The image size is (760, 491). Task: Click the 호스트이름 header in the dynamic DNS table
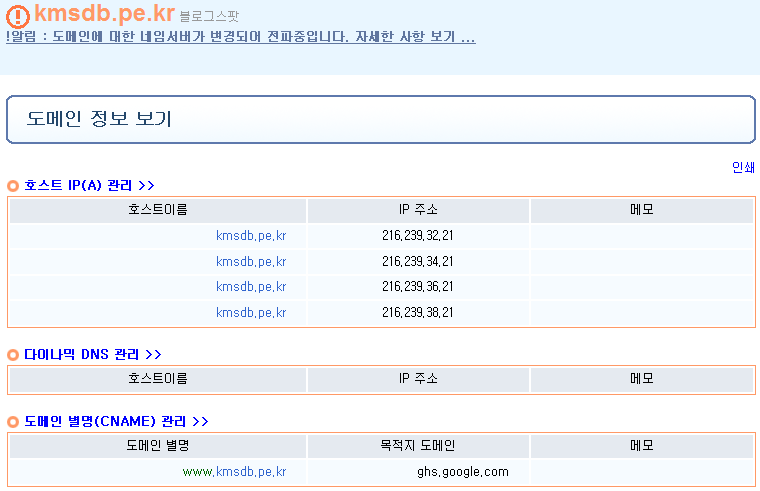[158, 379]
